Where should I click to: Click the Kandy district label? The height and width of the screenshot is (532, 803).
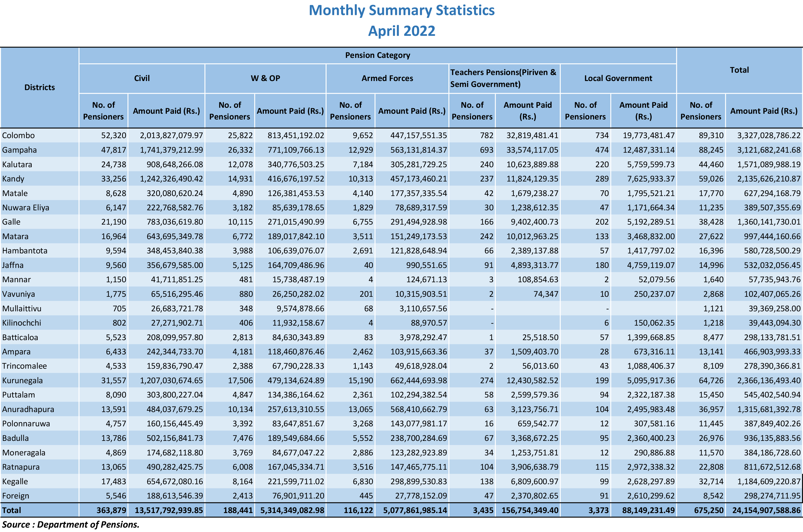click(x=13, y=179)
